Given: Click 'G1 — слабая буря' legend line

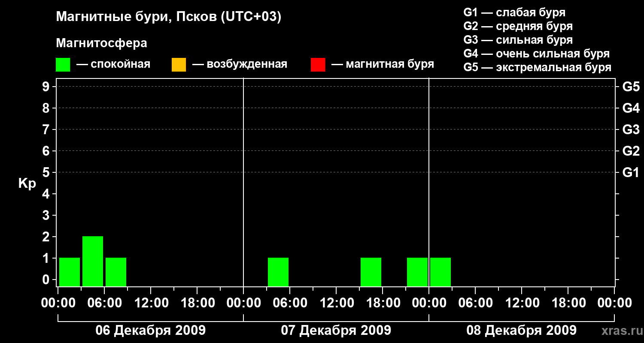Looking at the screenshot, I should (514, 12).
